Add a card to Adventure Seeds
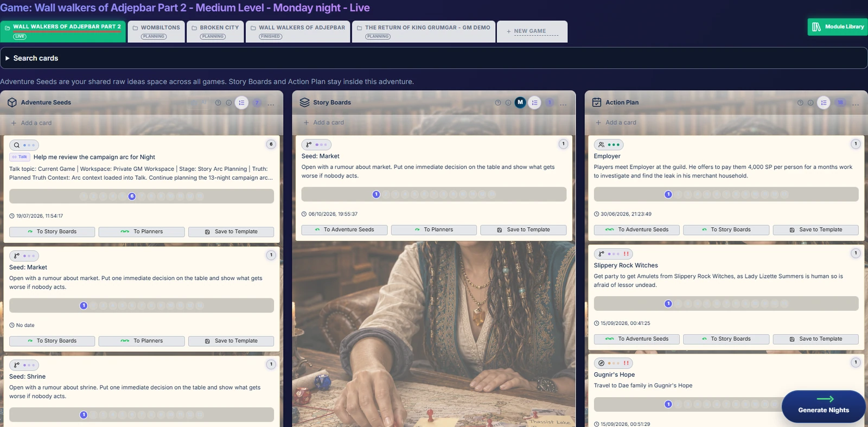868x427 pixels. coord(31,123)
